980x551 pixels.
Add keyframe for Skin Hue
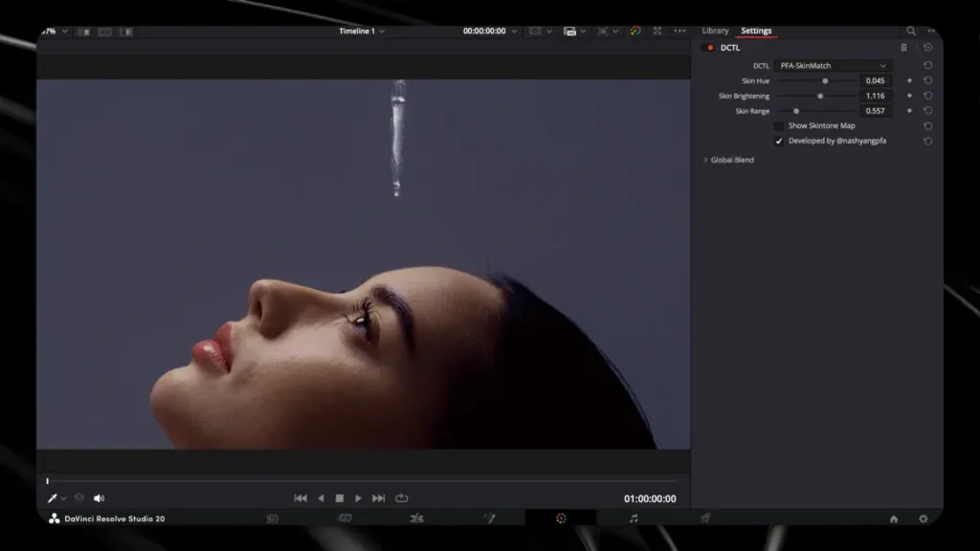[x=909, y=80]
